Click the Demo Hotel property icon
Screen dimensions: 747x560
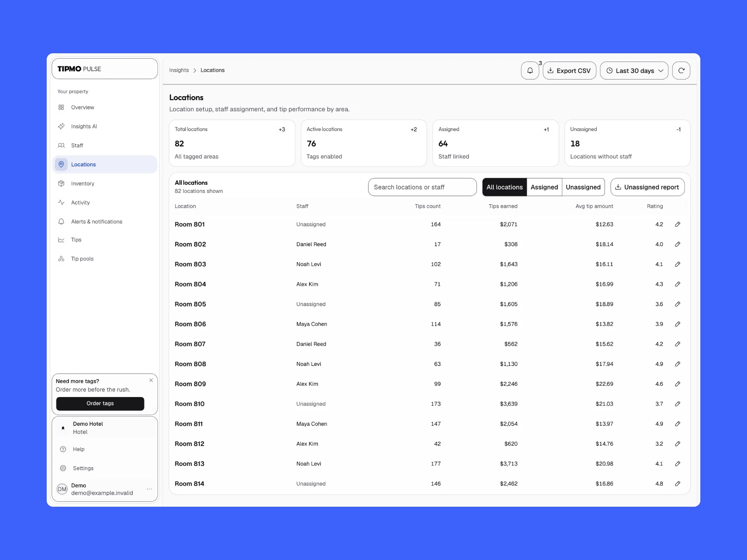63,428
